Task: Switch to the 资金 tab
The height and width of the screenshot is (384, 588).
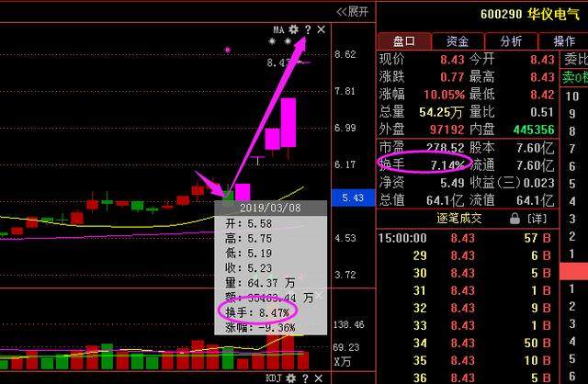Action: tap(458, 41)
